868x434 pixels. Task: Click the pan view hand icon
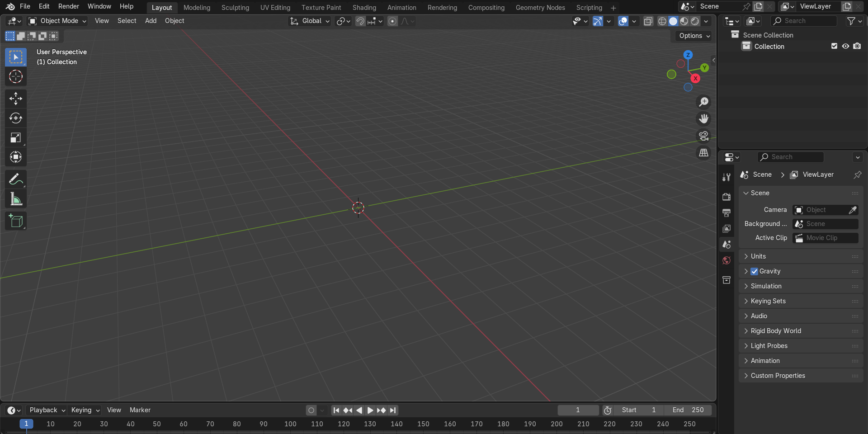(x=704, y=119)
